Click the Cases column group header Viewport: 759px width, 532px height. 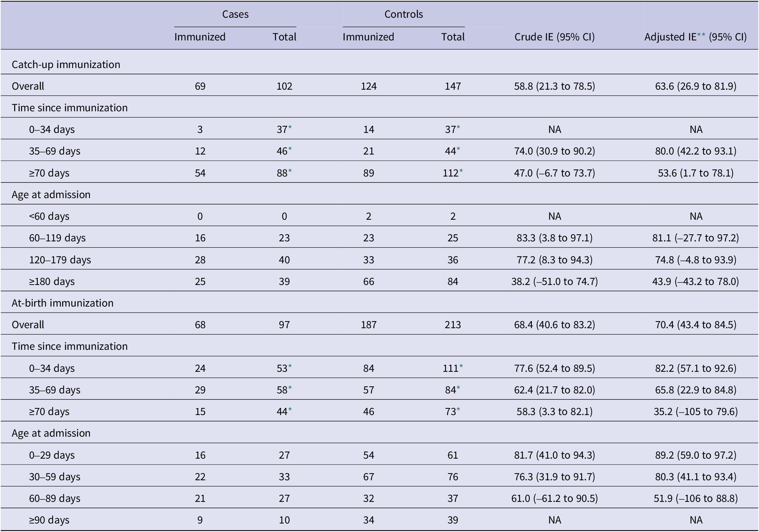pos(235,15)
